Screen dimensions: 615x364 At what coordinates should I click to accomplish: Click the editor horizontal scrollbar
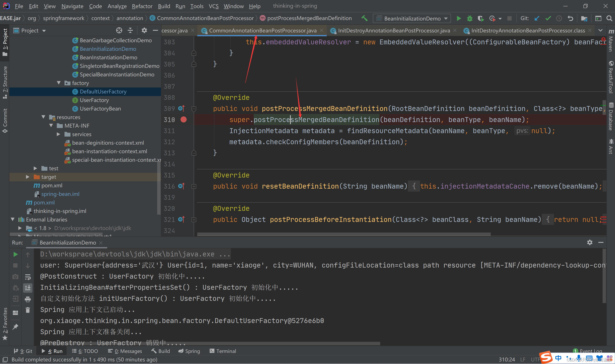[x=344, y=234]
